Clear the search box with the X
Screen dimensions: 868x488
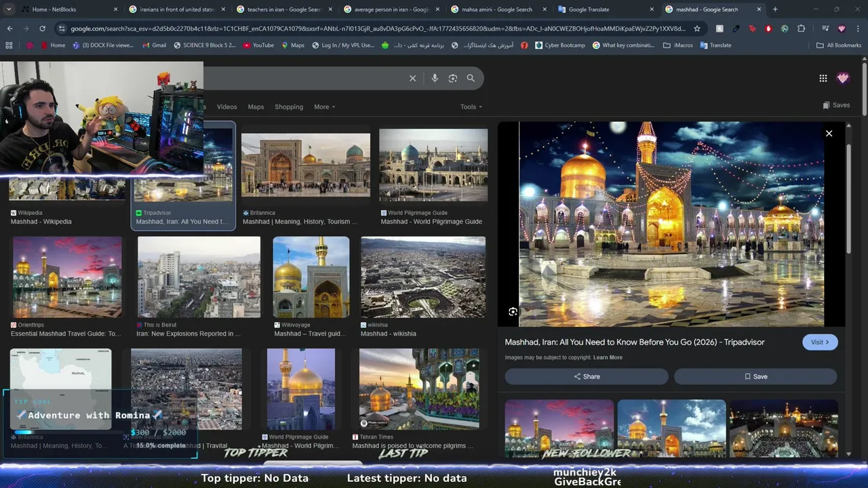[x=412, y=78]
